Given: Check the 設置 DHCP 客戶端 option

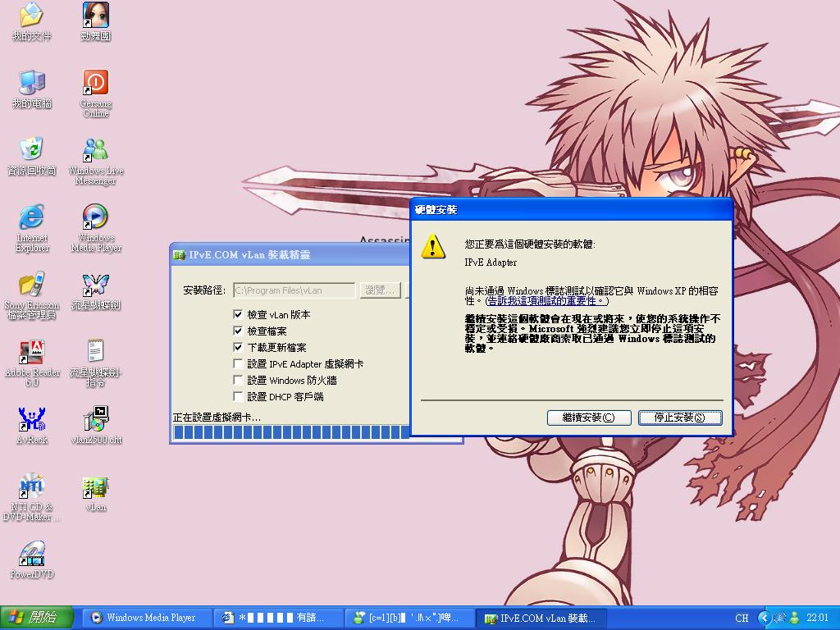Looking at the screenshot, I should pos(239,397).
